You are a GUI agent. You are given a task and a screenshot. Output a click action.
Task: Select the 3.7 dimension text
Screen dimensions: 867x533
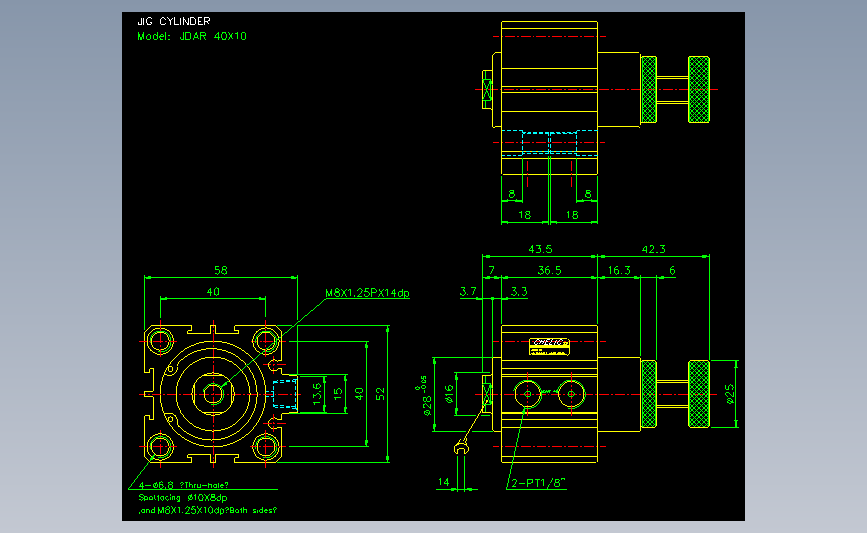point(468,291)
